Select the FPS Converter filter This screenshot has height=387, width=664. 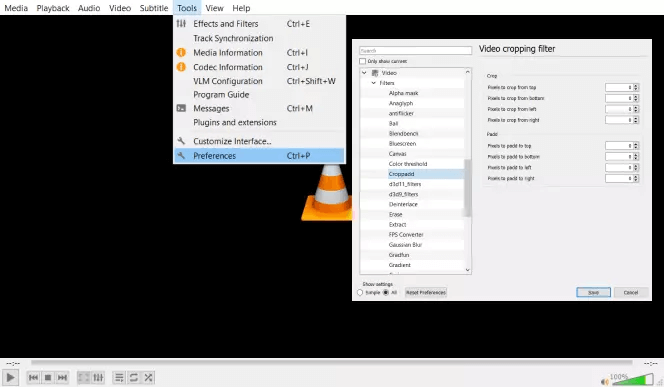point(406,235)
